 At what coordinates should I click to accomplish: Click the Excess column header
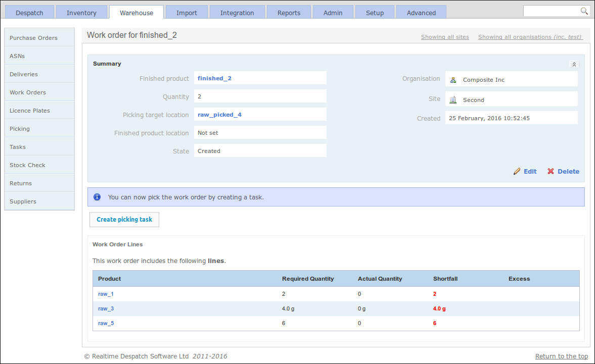pyautogui.click(x=519, y=279)
